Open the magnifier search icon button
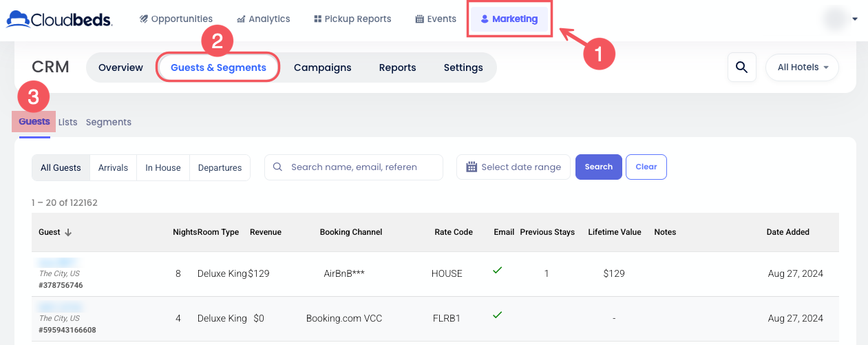 (x=741, y=67)
